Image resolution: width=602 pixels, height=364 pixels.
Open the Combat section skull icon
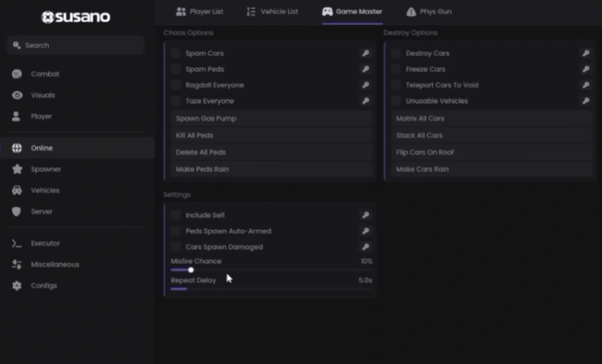[x=17, y=74]
